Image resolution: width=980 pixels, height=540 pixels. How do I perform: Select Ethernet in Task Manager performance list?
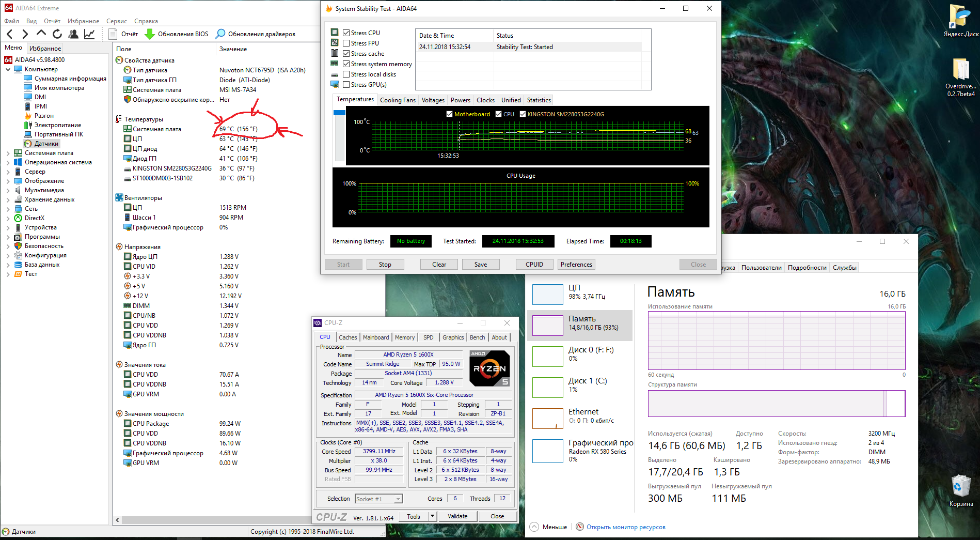[x=580, y=419]
